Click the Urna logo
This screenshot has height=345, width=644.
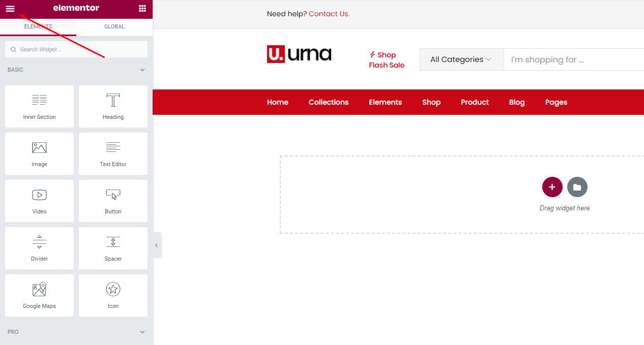(x=299, y=54)
